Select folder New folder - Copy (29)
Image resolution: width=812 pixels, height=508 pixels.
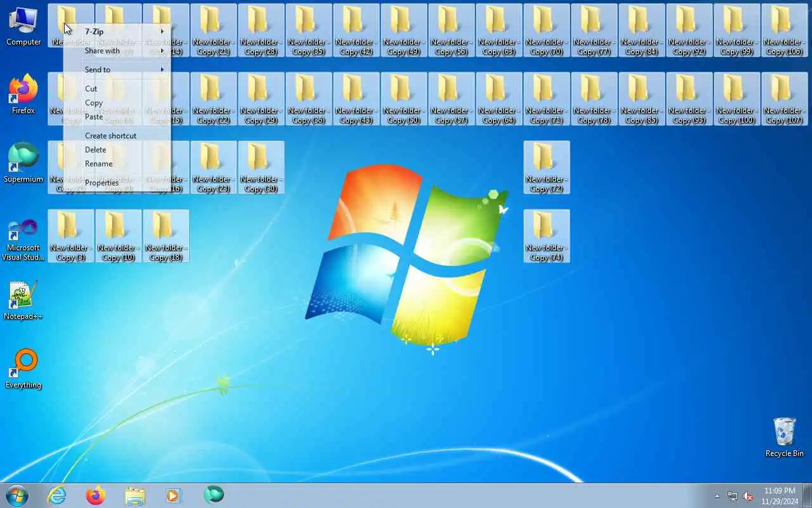pos(261,99)
